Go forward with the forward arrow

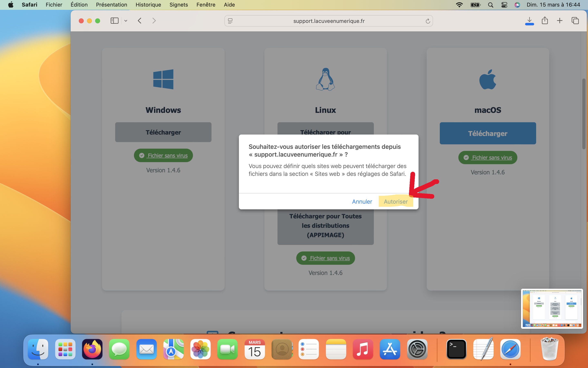tap(154, 21)
